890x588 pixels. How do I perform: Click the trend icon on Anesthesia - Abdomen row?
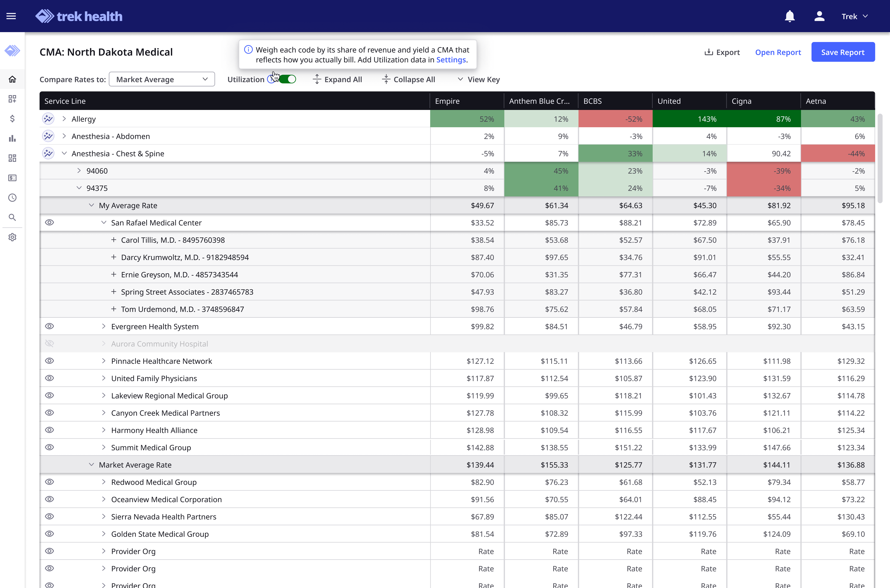pyautogui.click(x=48, y=136)
